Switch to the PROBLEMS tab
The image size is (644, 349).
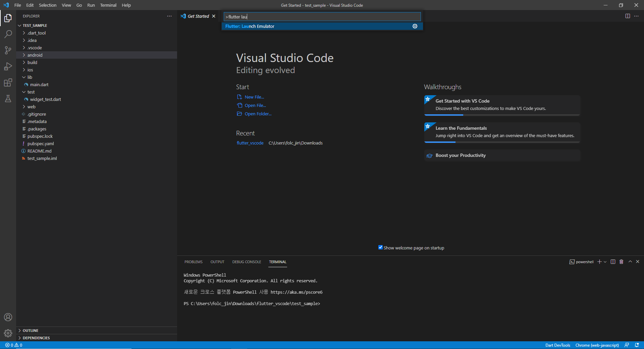(x=194, y=262)
